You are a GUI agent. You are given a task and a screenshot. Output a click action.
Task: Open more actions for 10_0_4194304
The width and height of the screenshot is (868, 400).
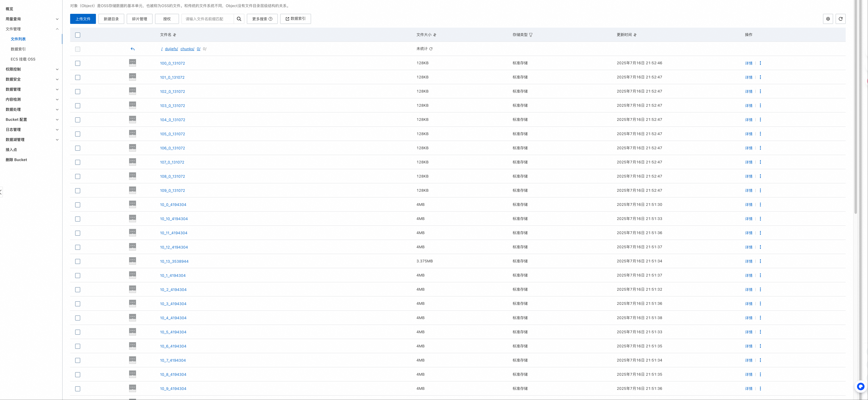[760, 204]
